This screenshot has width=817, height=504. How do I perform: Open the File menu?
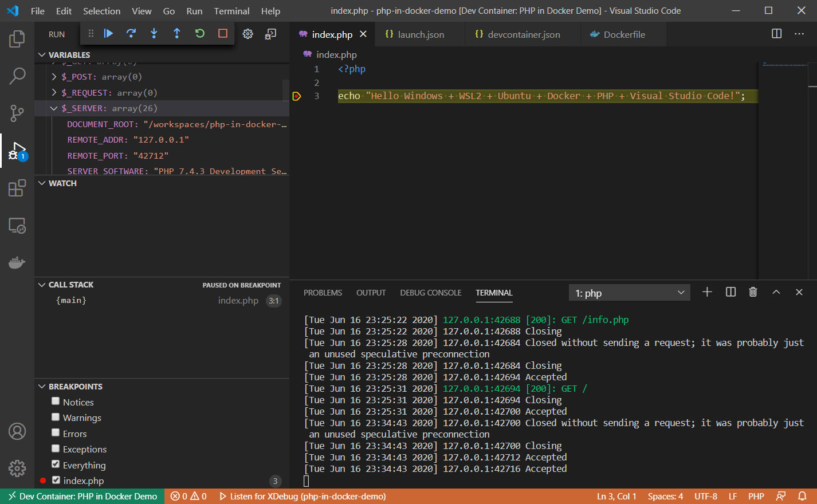[x=37, y=11]
